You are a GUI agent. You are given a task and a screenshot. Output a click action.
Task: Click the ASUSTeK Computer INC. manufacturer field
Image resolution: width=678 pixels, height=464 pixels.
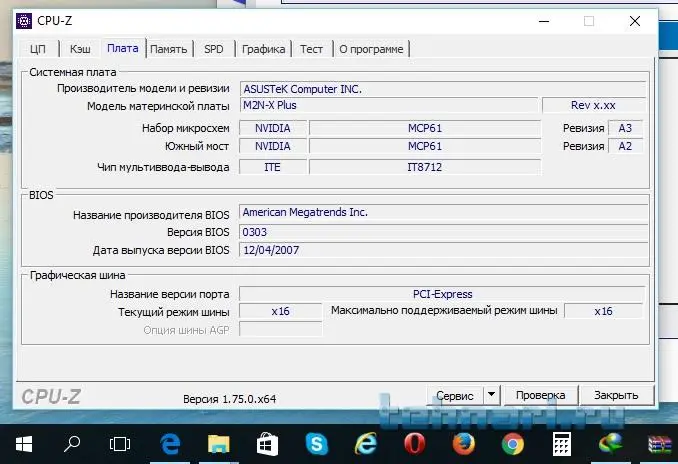pyautogui.click(x=443, y=89)
